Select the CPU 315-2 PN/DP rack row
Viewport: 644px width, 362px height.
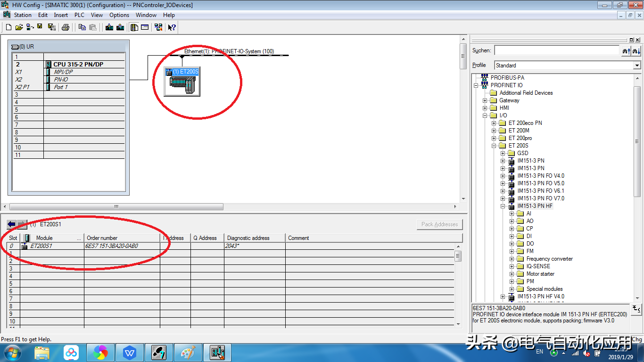click(x=69, y=65)
